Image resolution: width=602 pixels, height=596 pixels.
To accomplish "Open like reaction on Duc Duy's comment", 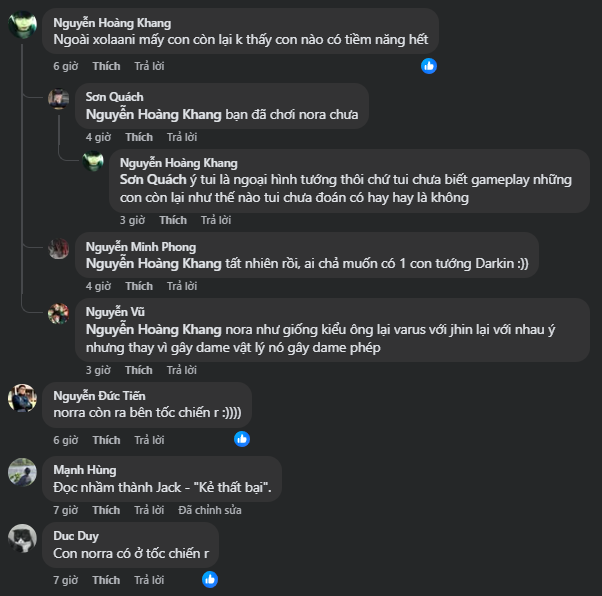I will (x=209, y=579).
